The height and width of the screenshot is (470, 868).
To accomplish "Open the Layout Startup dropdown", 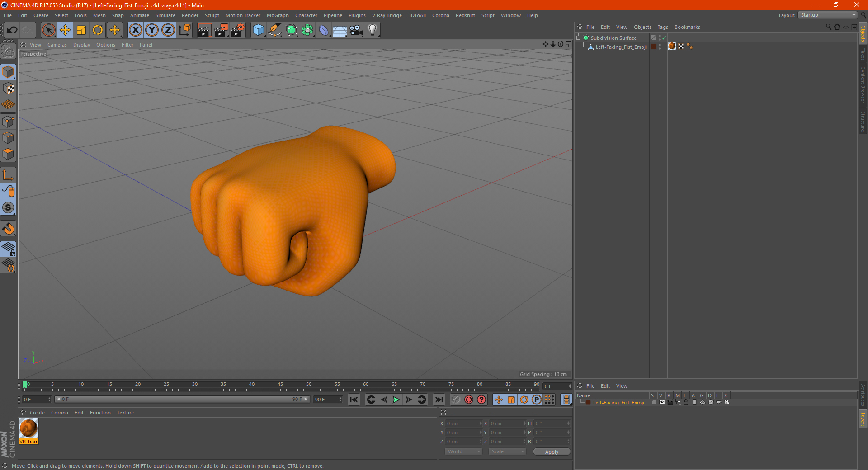I will pos(827,15).
